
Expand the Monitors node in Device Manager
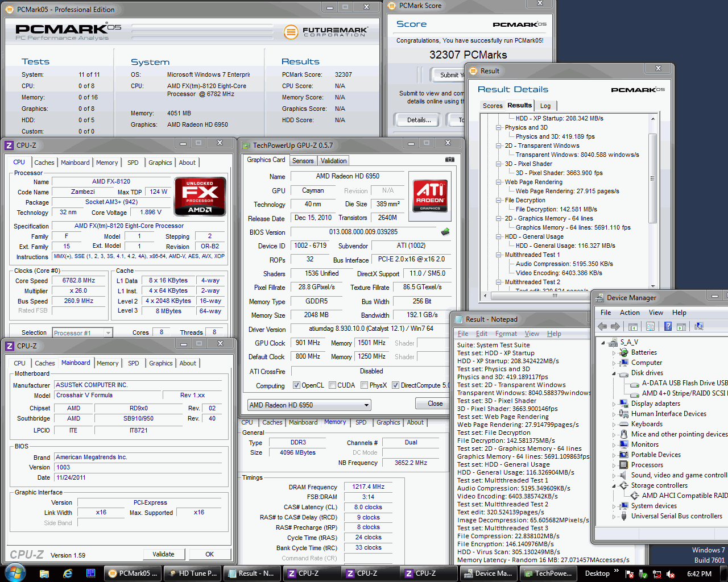614,444
